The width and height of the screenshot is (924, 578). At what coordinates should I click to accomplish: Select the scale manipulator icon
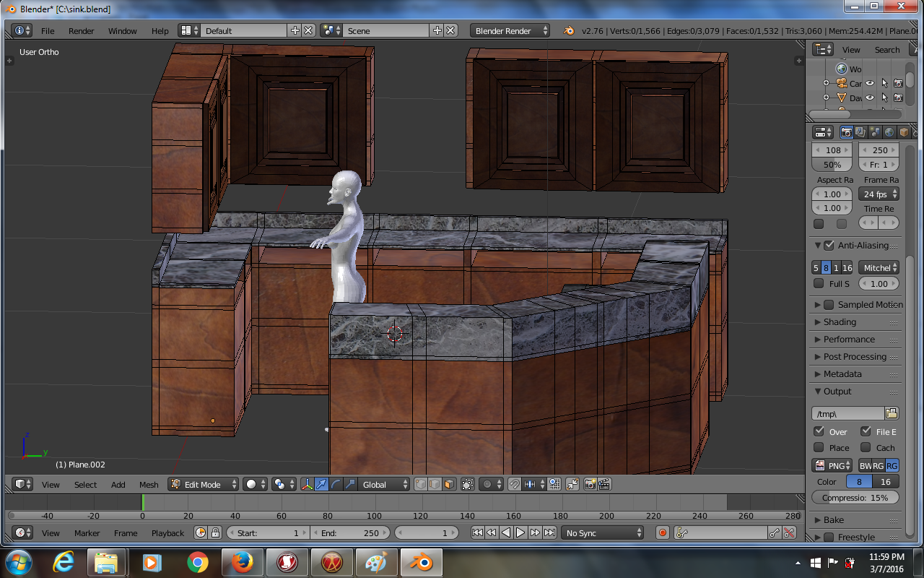350,484
